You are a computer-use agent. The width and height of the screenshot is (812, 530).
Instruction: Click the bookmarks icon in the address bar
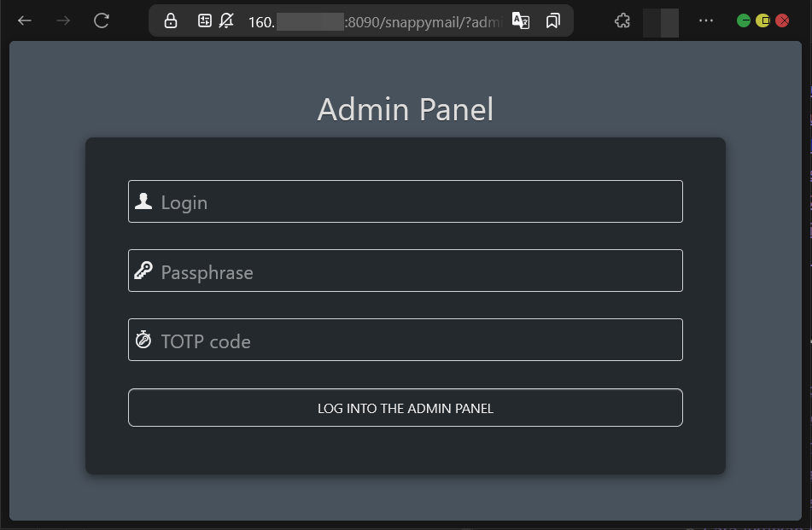coord(553,20)
